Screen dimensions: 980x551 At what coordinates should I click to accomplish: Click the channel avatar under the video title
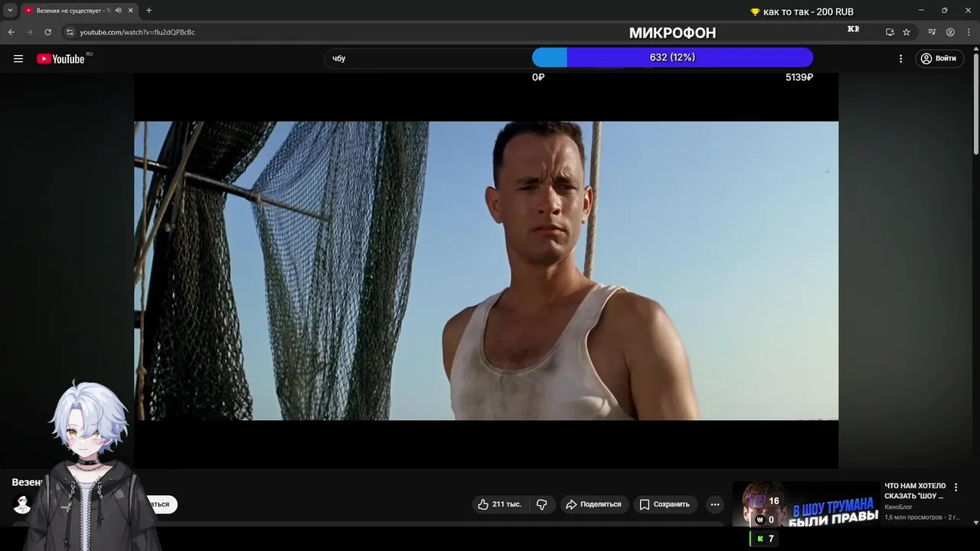(22, 504)
